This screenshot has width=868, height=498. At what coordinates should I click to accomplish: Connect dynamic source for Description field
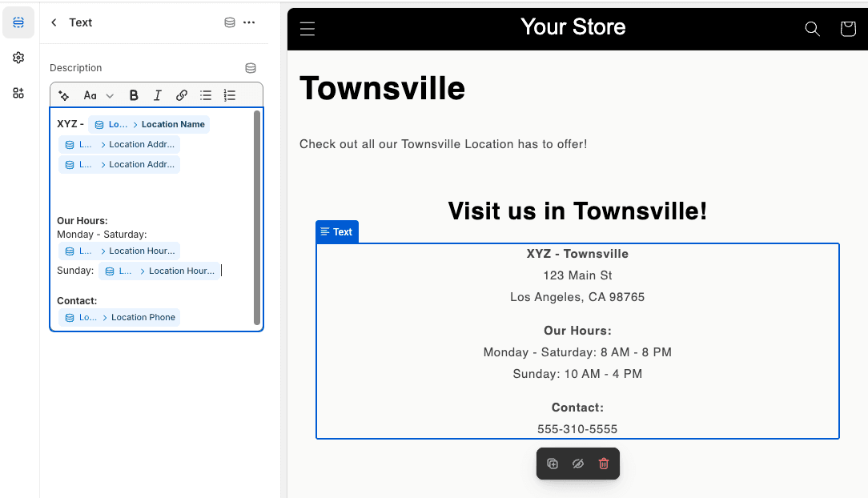[251, 68]
